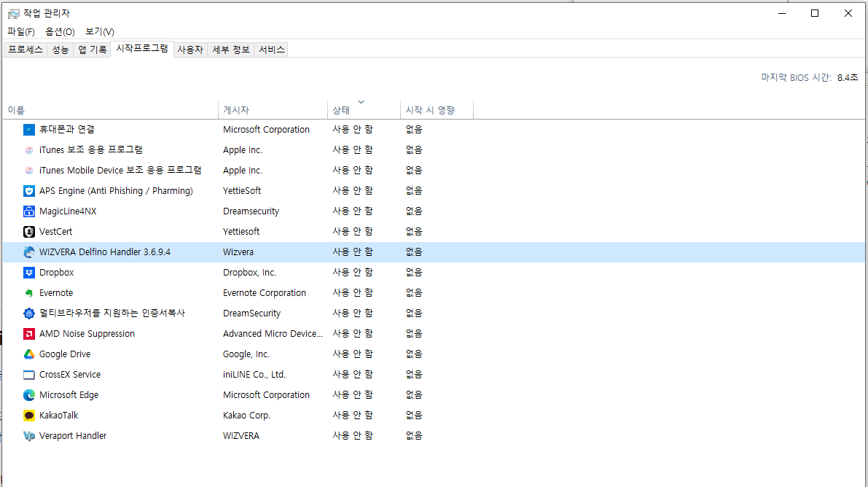The image size is (868, 487).
Task: Select the Dropbox row name
Action: point(56,273)
